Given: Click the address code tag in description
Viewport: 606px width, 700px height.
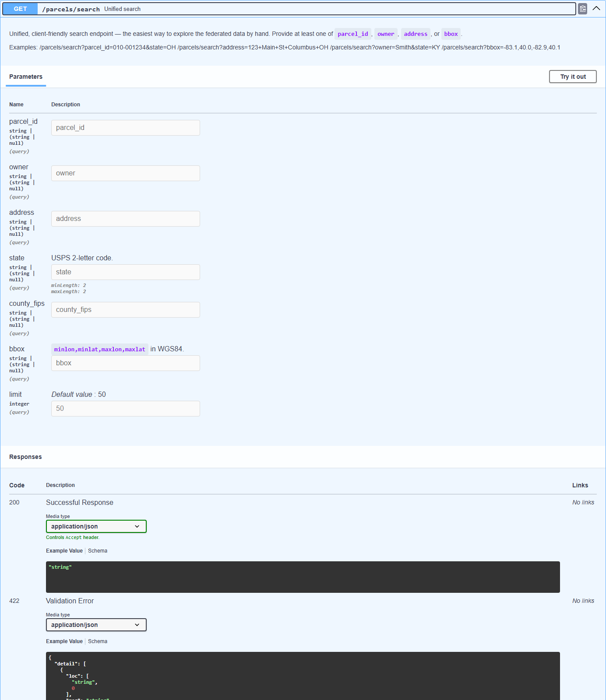Looking at the screenshot, I should 416,34.
